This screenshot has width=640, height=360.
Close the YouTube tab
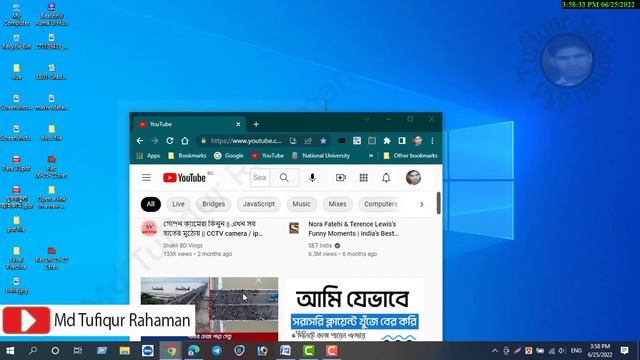pos(238,124)
